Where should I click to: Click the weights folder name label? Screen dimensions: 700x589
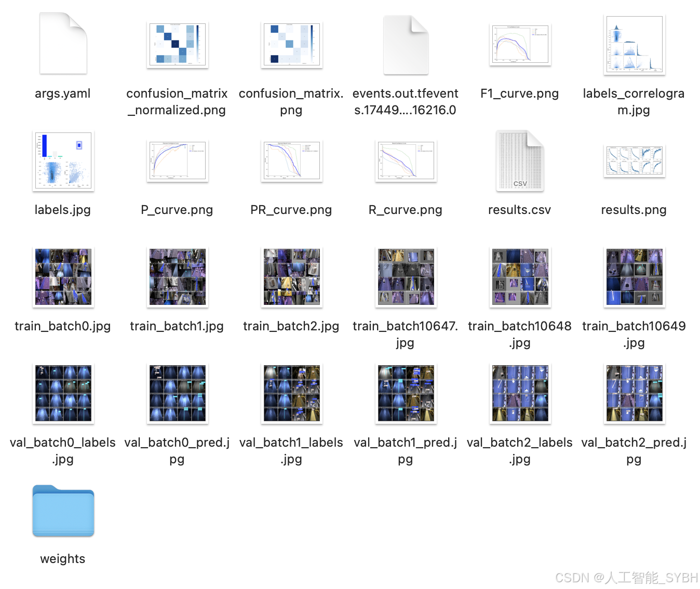pos(63,559)
